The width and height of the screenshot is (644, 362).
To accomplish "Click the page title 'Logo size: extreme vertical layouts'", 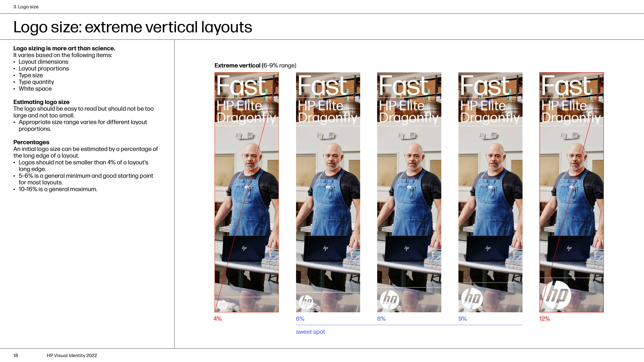I will point(133,27).
